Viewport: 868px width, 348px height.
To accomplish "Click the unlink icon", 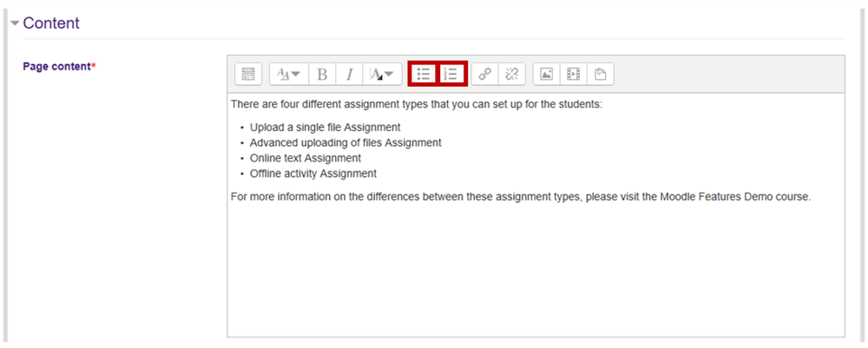I will click(511, 75).
